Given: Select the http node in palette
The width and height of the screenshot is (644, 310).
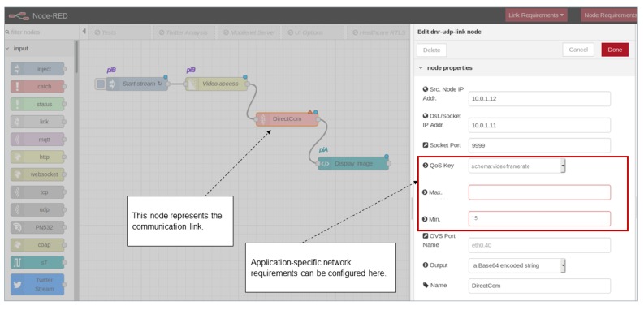Looking at the screenshot, I should point(38,157).
